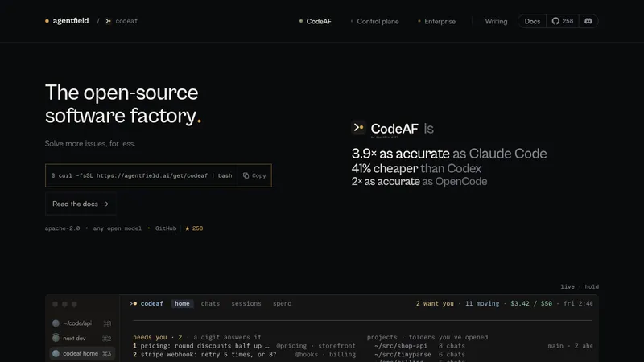Switch to the chats tab
644x362 pixels.
210,304
